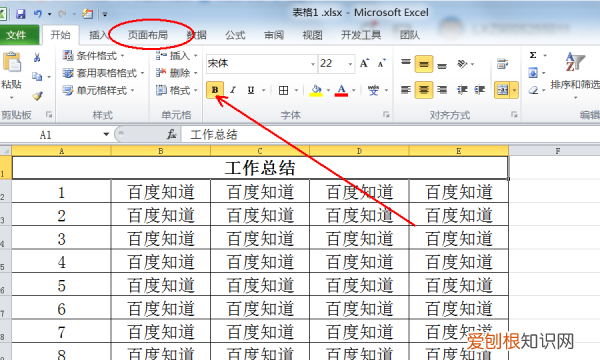Toggle Top Align button
The image size is (600, 360).
(406, 64)
